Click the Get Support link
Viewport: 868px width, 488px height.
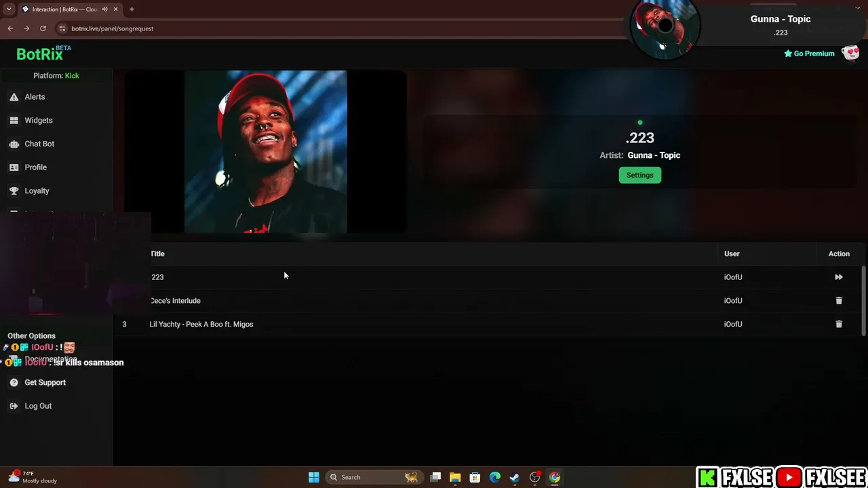pos(45,383)
